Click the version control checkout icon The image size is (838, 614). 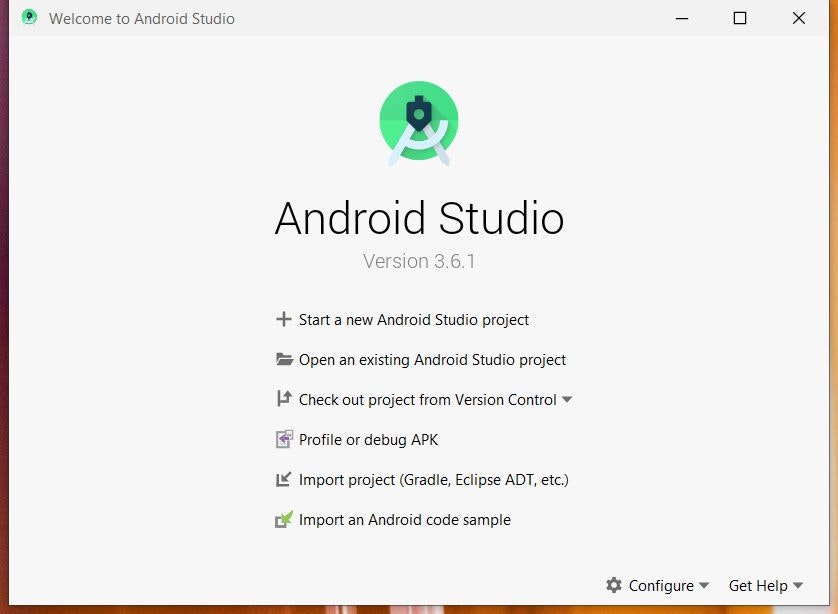pos(284,399)
